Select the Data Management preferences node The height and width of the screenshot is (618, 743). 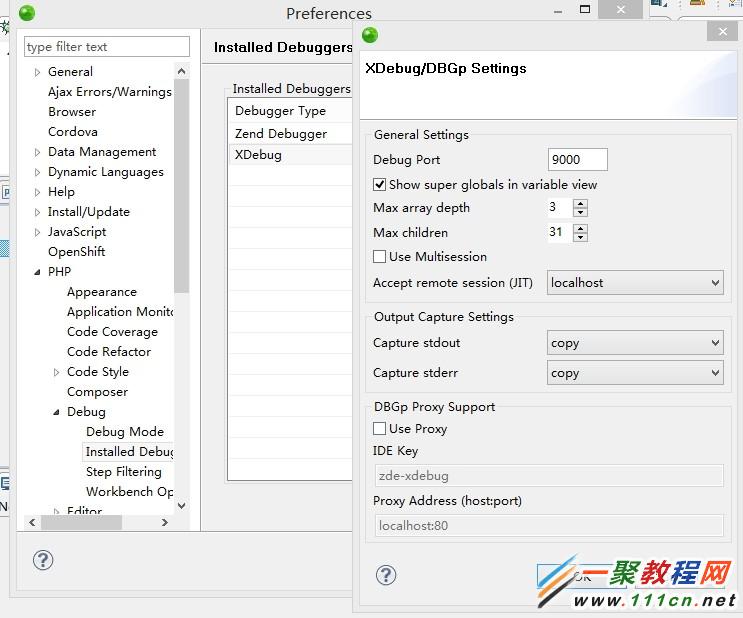pyautogui.click(x=102, y=152)
